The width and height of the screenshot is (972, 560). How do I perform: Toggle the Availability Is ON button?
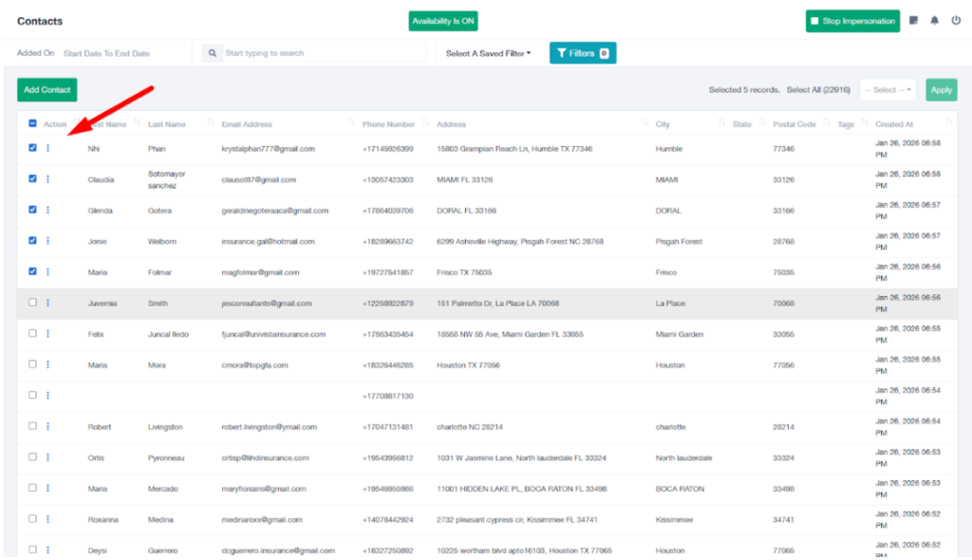click(443, 21)
